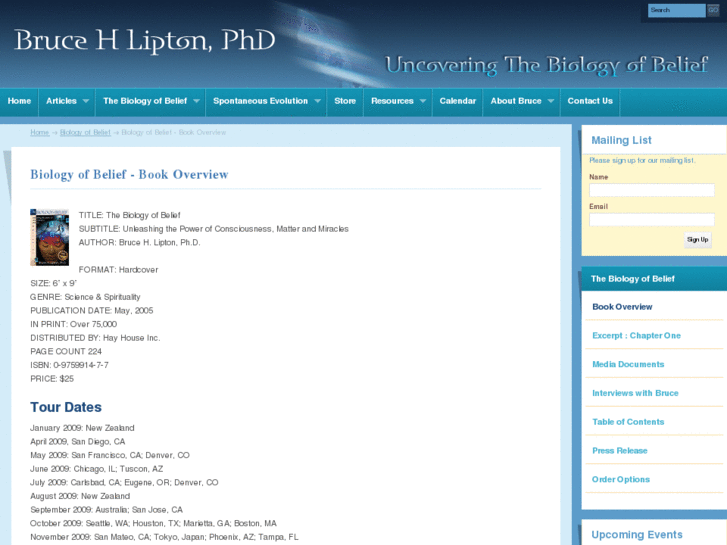Click the Mailing List heading
Viewport: 727px width, 545px height.
click(x=621, y=141)
